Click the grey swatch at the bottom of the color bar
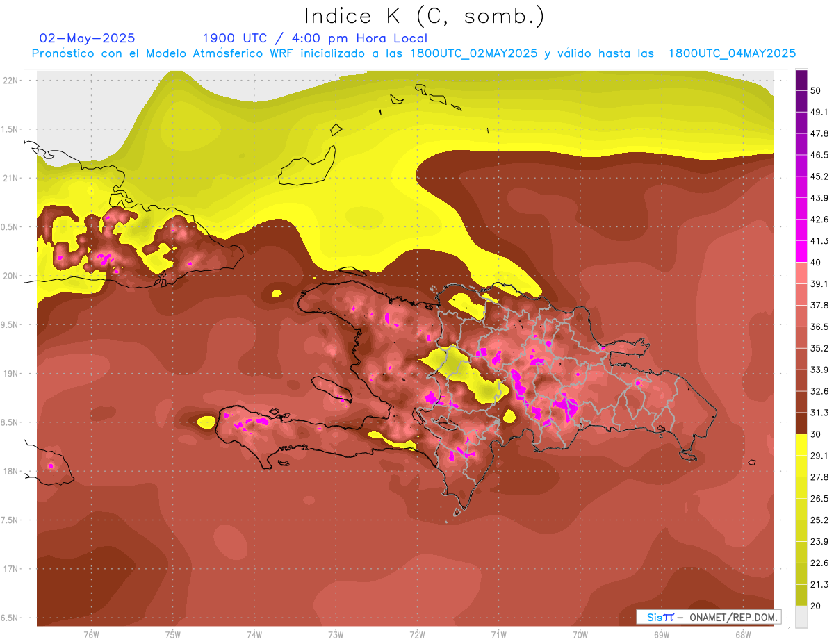The height and width of the screenshot is (644, 834). 801,616
